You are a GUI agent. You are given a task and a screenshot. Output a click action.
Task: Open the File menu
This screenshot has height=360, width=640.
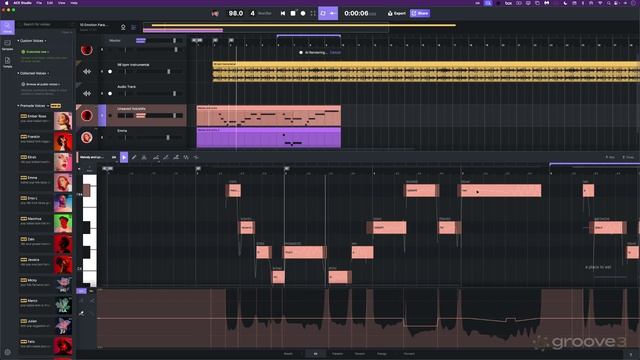click(39, 3)
